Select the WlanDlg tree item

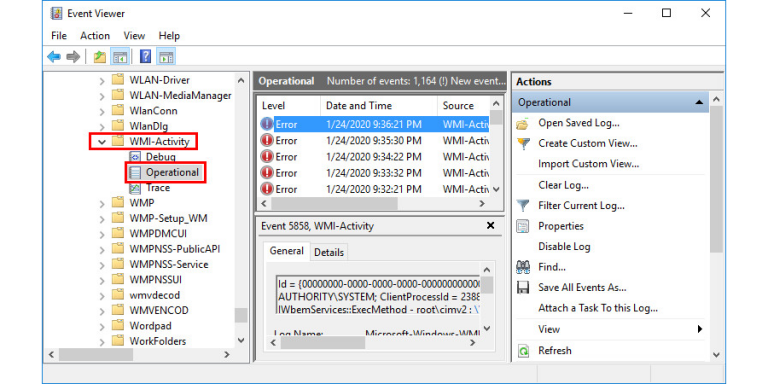tap(148, 126)
